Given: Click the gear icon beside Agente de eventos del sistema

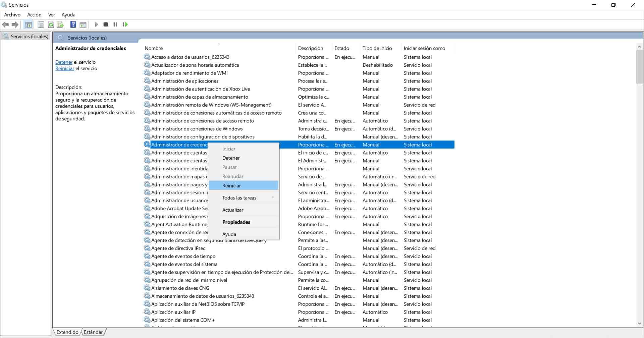Looking at the screenshot, I should pos(147,264).
